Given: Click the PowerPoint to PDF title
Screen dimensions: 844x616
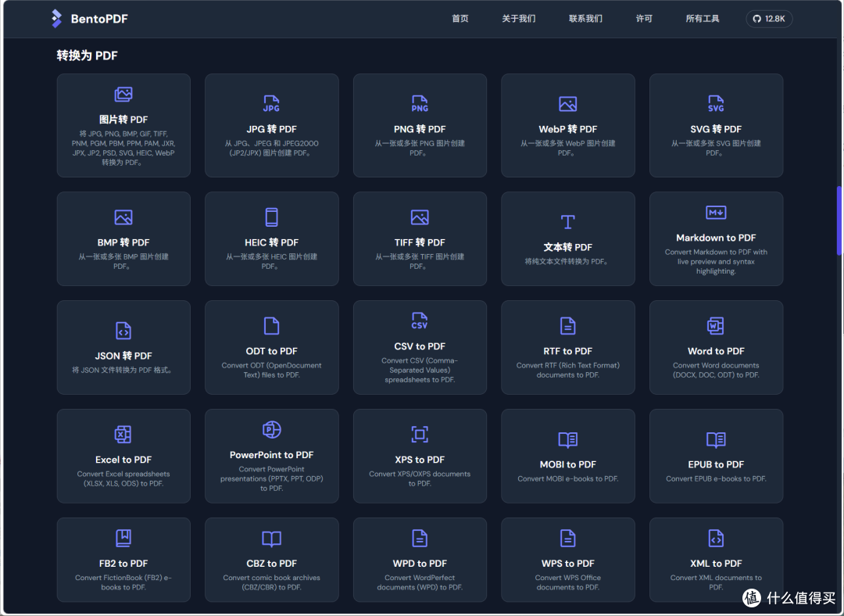Looking at the screenshot, I should pyautogui.click(x=271, y=454).
